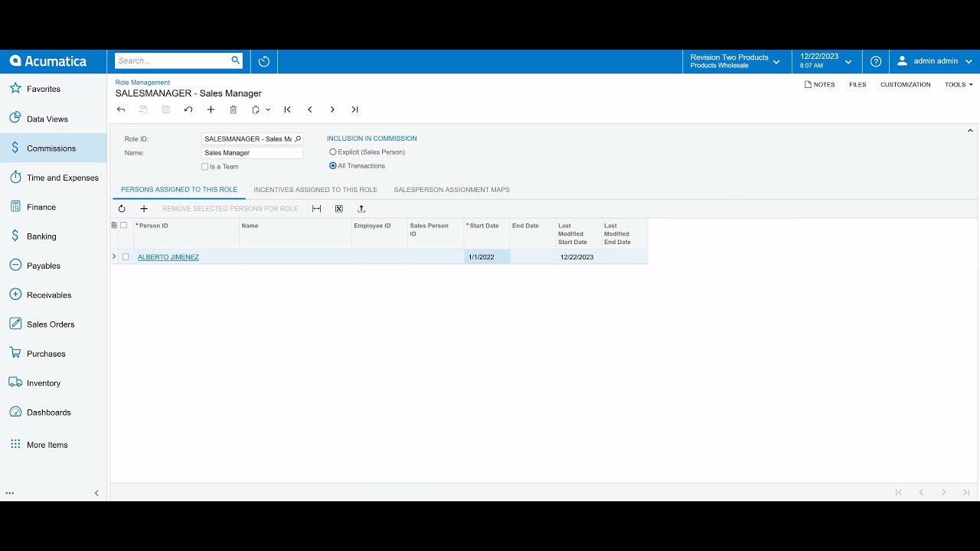
Task: Export grid to Excel icon
Action: tap(339, 208)
